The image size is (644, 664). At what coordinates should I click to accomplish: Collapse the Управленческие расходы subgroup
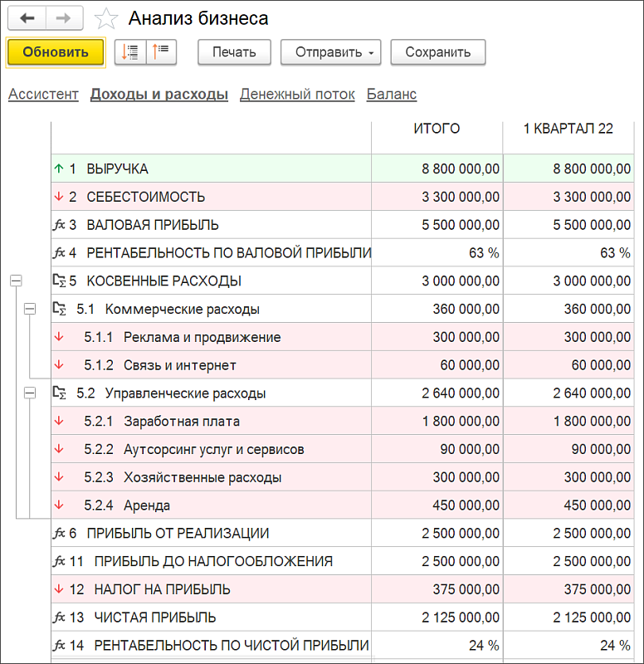point(31,393)
